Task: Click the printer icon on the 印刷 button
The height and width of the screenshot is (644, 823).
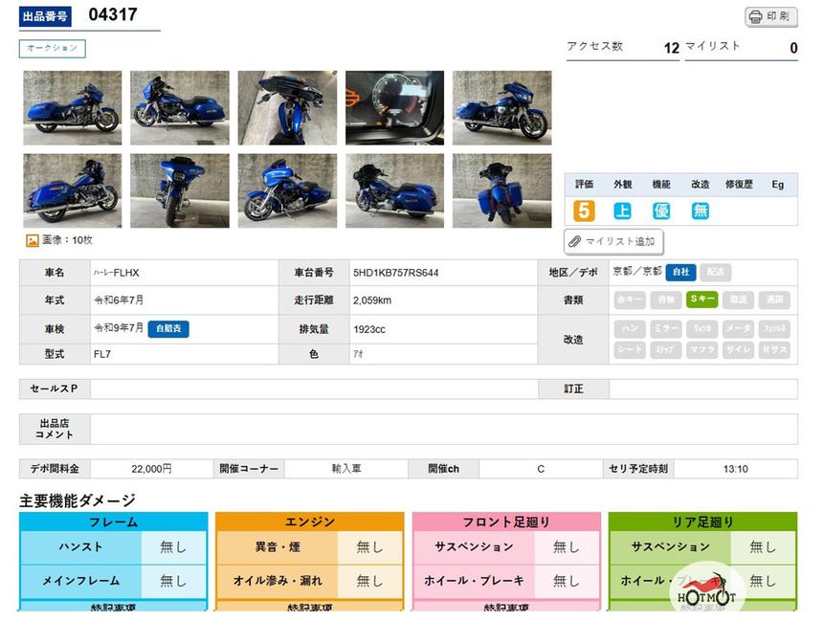Action: [756, 17]
